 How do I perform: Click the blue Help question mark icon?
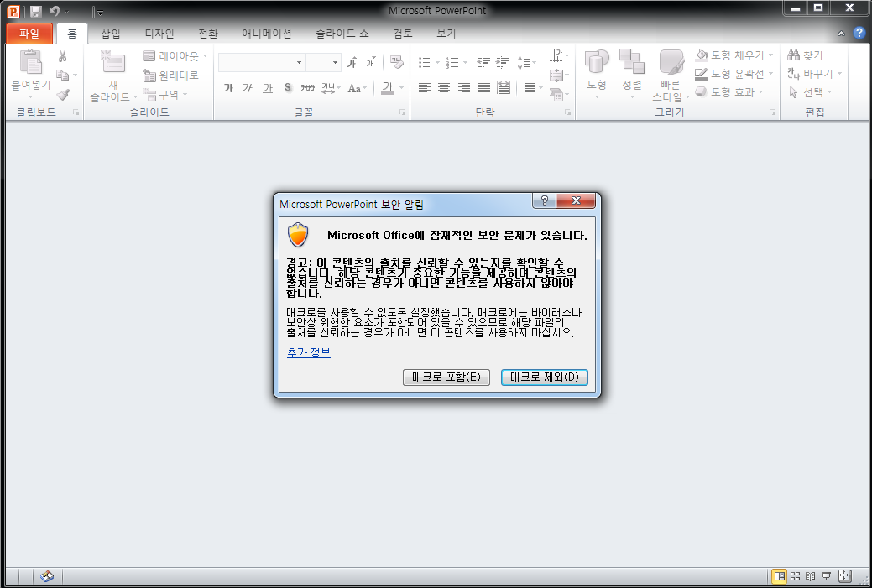point(859,33)
